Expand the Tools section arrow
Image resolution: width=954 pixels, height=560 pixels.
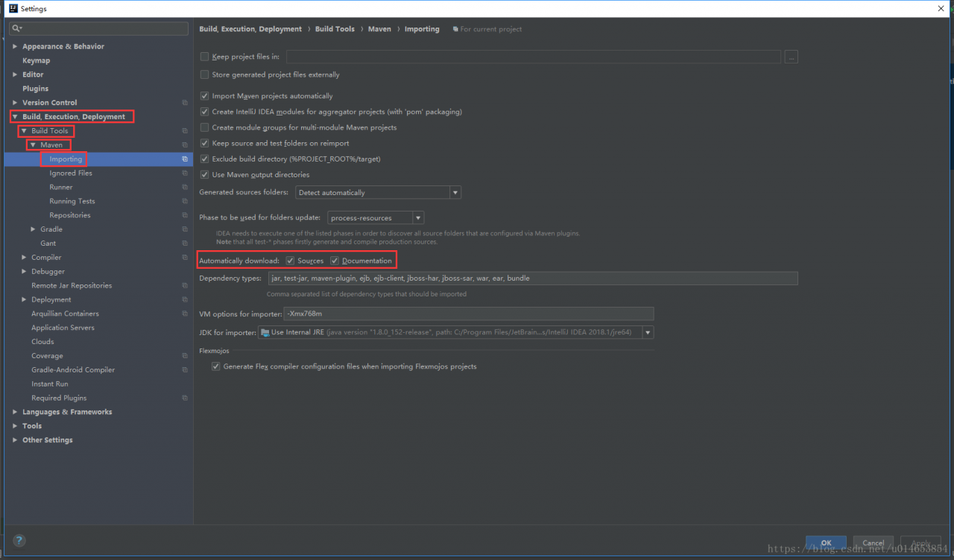[x=15, y=426]
